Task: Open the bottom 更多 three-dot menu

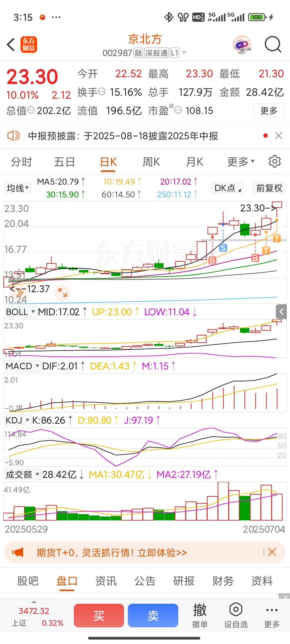Action: (x=272, y=616)
